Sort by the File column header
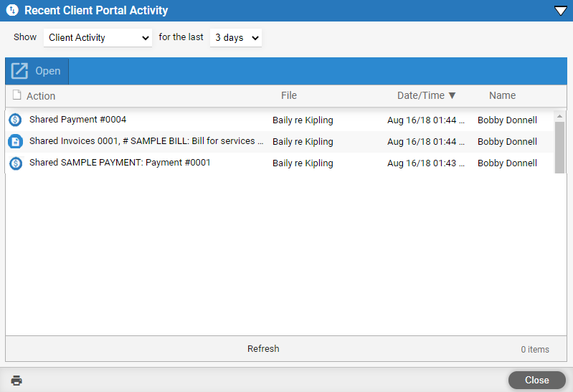Viewport: 573px width, 392px height. tap(288, 95)
